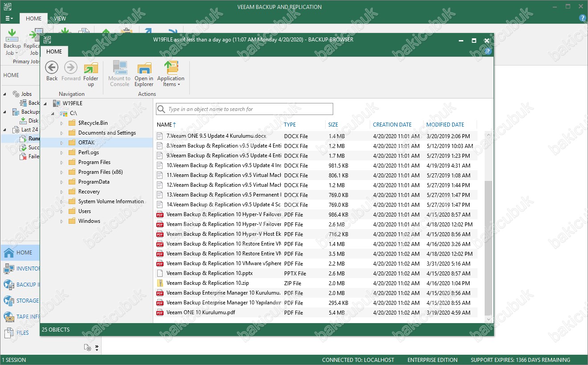The height and width of the screenshot is (365, 588).
Task: Expand the Program Files folder
Action: 61,163
